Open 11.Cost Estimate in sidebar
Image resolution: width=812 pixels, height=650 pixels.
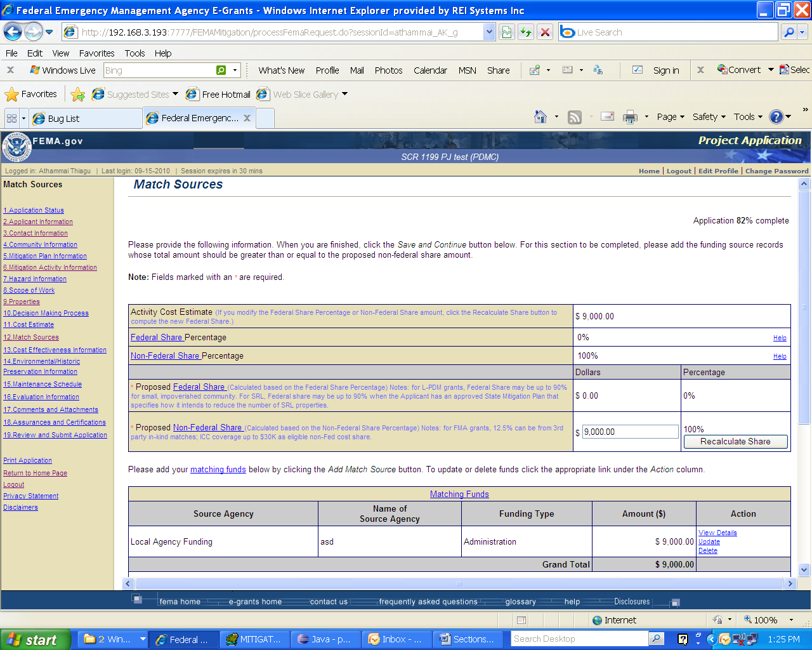[29, 325]
